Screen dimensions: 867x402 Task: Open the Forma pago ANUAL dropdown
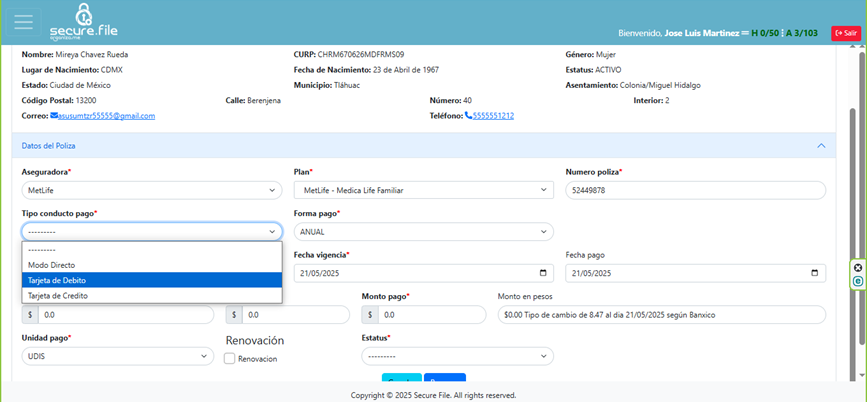[x=423, y=232]
